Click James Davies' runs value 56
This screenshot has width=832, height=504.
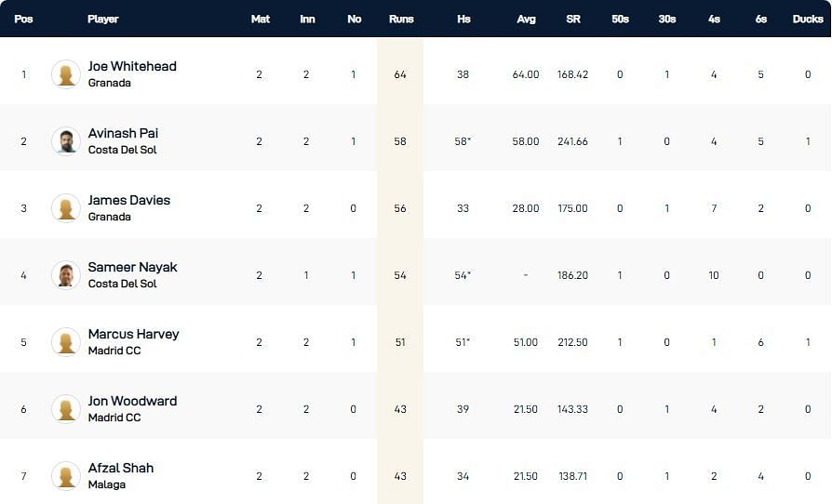[400, 208]
